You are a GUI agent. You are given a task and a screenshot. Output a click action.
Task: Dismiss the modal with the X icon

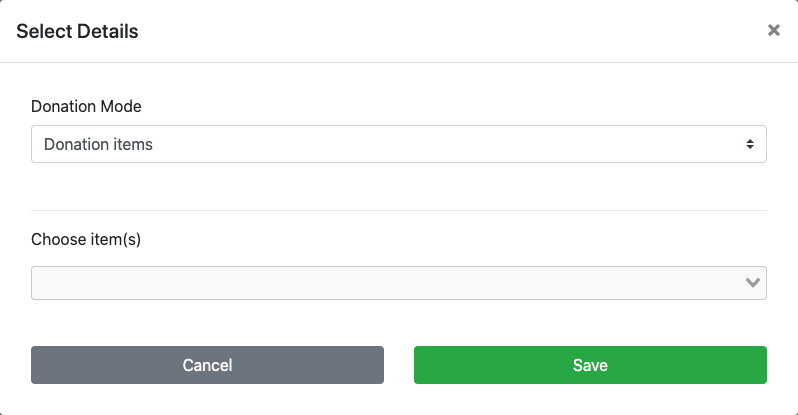coord(773,31)
